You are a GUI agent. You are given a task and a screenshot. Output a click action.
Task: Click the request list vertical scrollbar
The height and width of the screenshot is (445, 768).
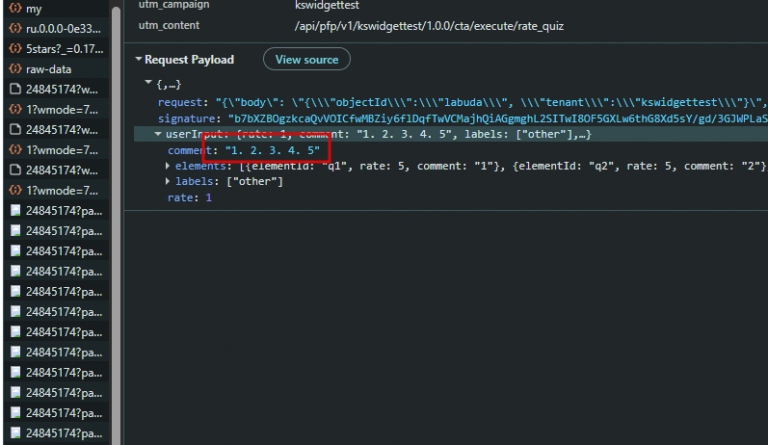pos(116,225)
